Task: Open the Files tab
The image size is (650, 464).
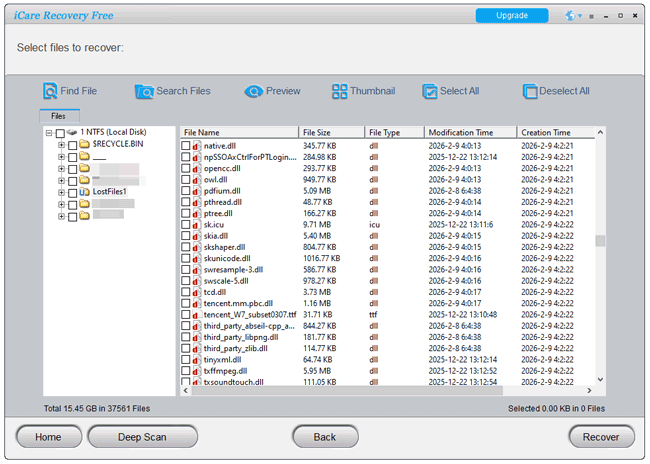Action: pyautogui.click(x=59, y=116)
